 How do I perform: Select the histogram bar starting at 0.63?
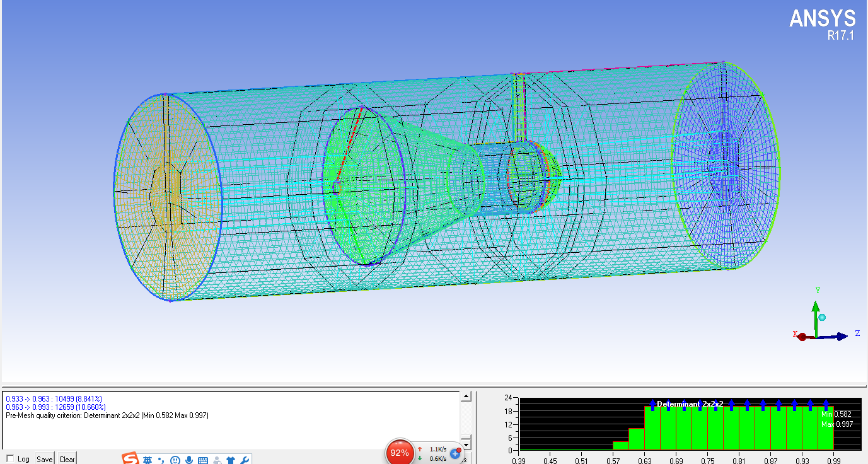(x=652, y=428)
